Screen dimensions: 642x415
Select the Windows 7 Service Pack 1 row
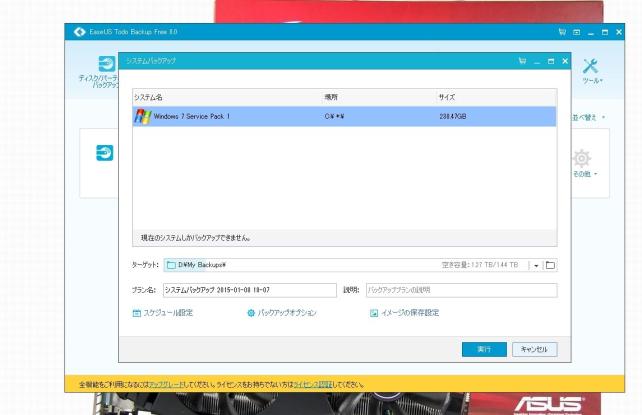(344, 117)
